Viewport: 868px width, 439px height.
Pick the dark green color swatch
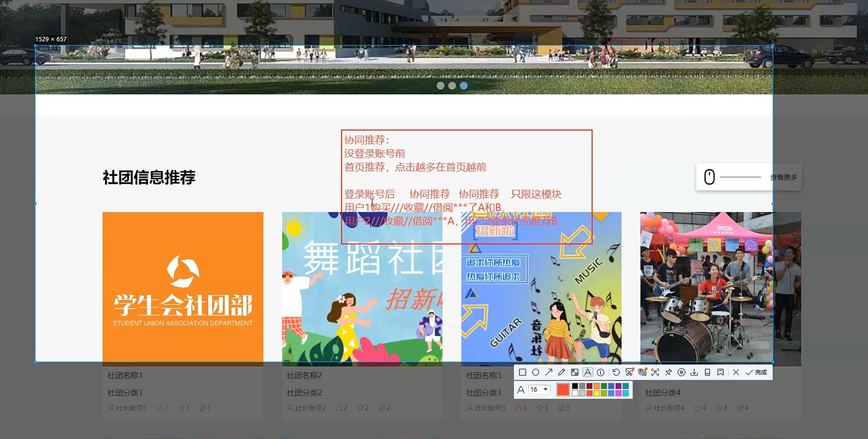click(604, 386)
